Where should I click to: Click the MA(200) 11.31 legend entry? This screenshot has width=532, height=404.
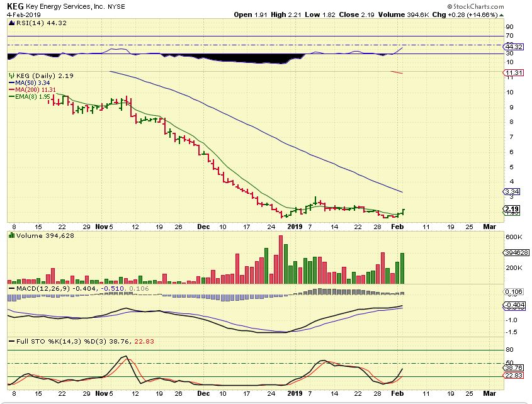point(32,90)
